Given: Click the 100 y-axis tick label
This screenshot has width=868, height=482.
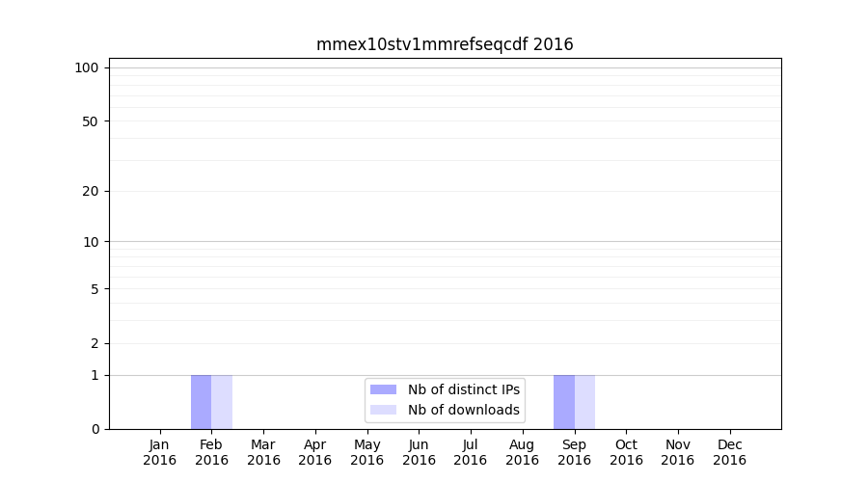Looking at the screenshot, I should pyautogui.click(x=87, y=67).
